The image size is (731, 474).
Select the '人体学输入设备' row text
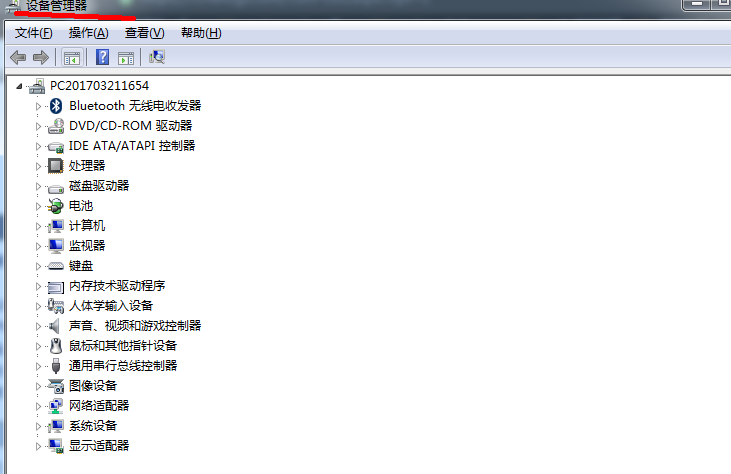[111, 306]
